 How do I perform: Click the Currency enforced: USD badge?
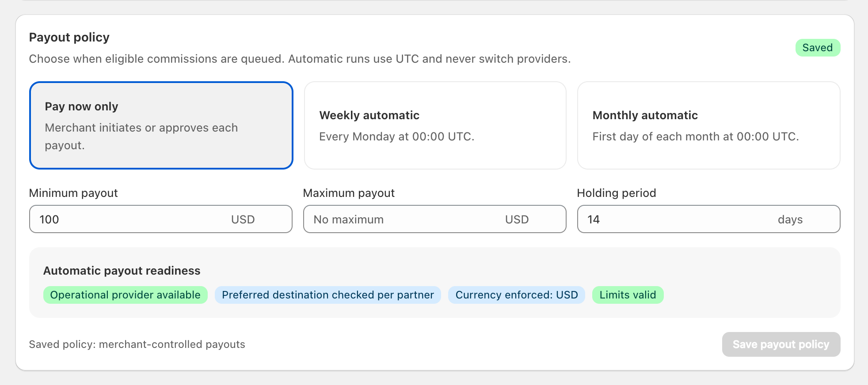point(517,295)
